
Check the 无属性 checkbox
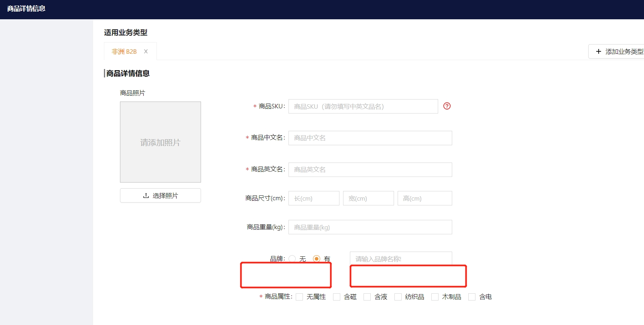tap(299, 297)
